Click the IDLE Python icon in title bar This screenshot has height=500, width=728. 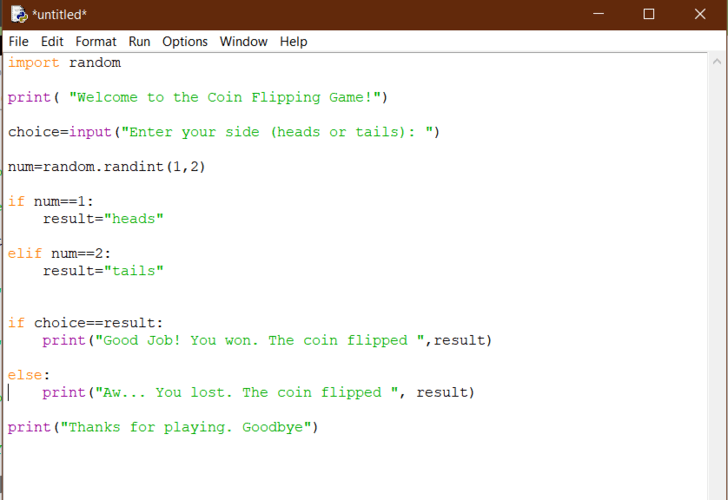pyautogui.click(x=19, y=14)
